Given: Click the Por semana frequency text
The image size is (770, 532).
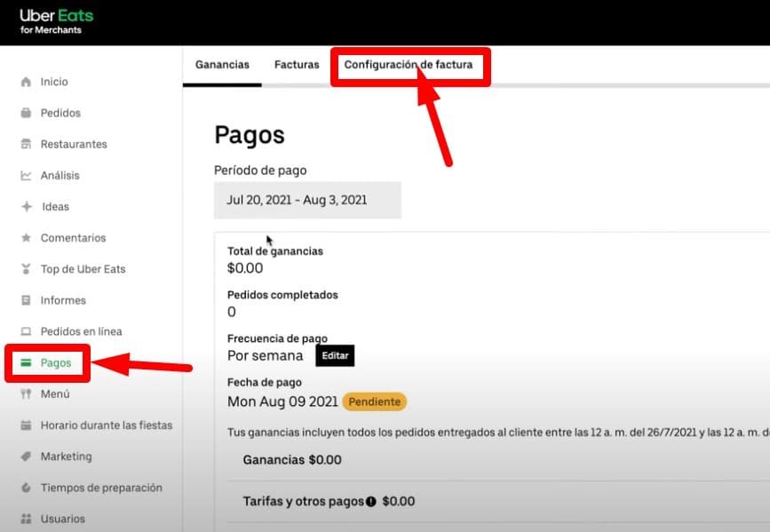Looking at the screenshot, I should coord(266,355).
